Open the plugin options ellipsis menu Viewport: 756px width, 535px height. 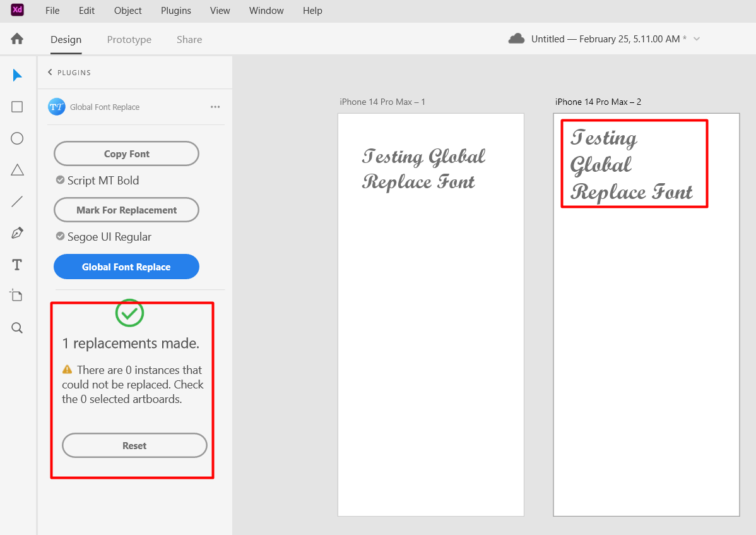[215, 107]
